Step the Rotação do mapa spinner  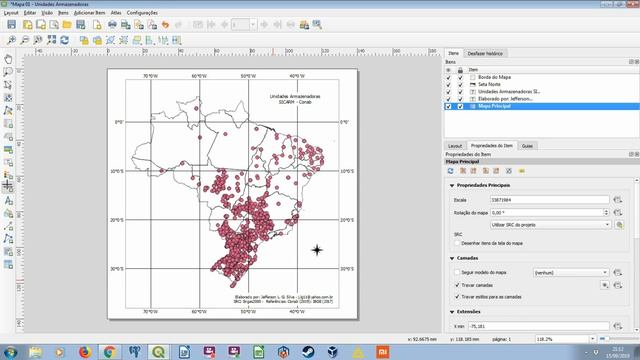tap(606, 213)
